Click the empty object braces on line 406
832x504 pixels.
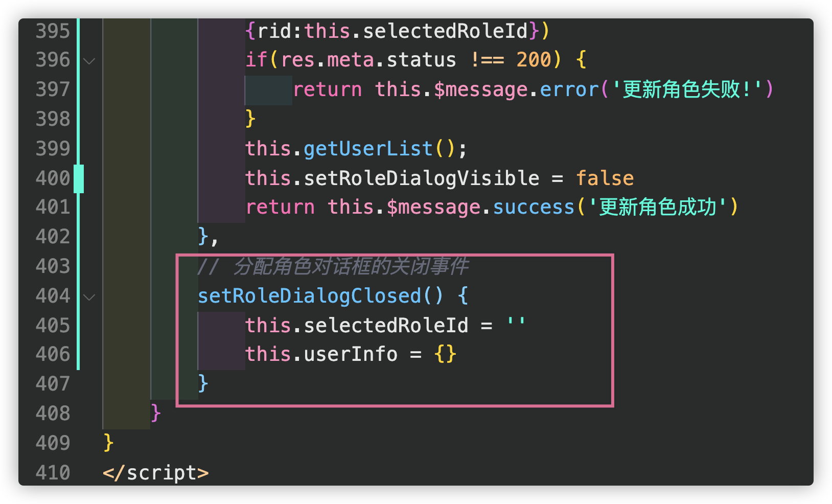coord(445,354)
